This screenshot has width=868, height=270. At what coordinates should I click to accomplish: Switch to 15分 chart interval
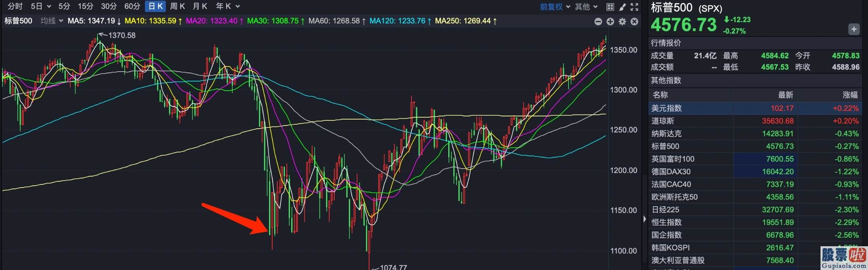coord(85,6)
